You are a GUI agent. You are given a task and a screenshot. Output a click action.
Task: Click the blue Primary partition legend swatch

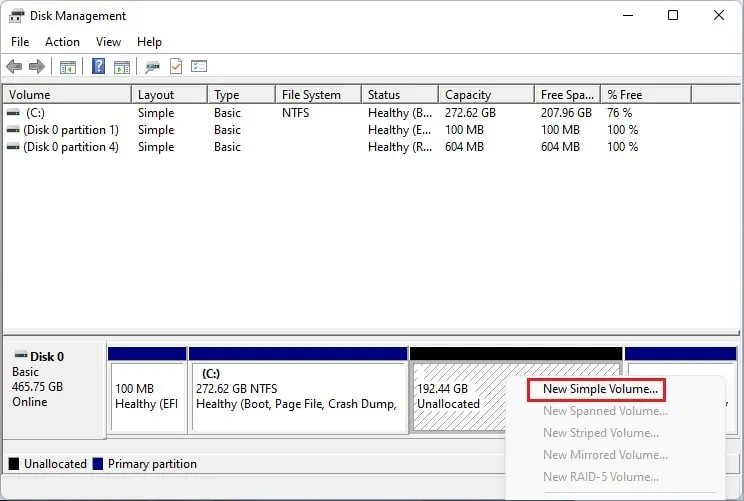pyautogui.click(x=98, y=464)
